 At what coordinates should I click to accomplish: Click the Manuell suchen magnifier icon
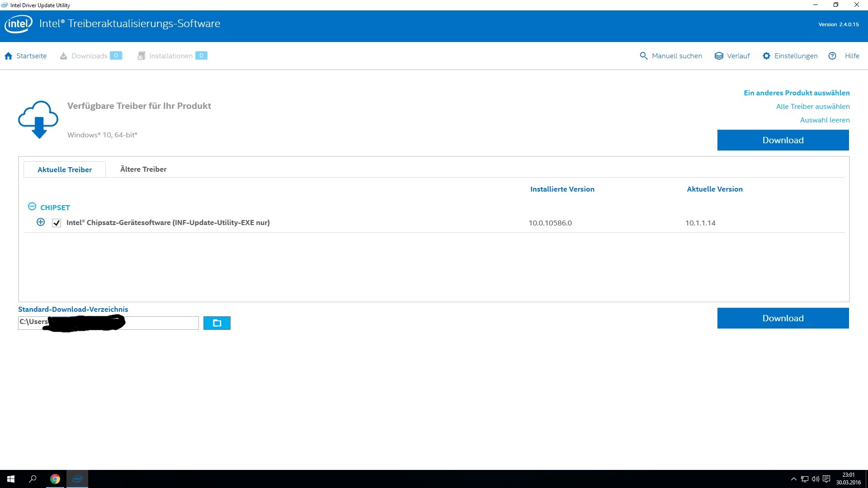[x=643, y=56]
